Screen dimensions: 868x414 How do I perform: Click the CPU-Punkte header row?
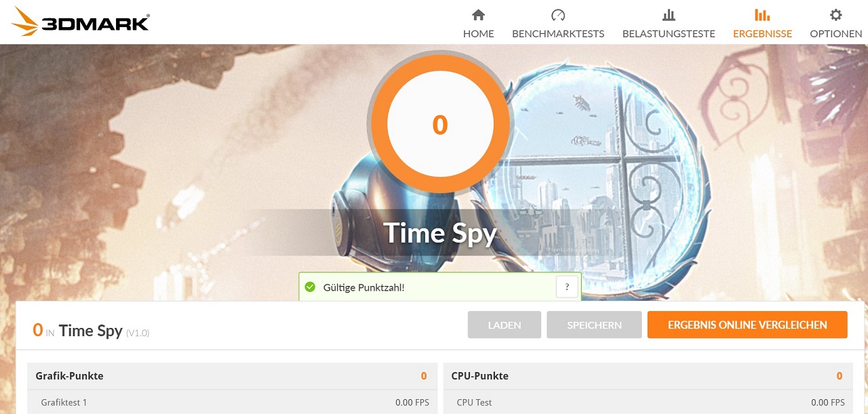(x=648, y=375)
